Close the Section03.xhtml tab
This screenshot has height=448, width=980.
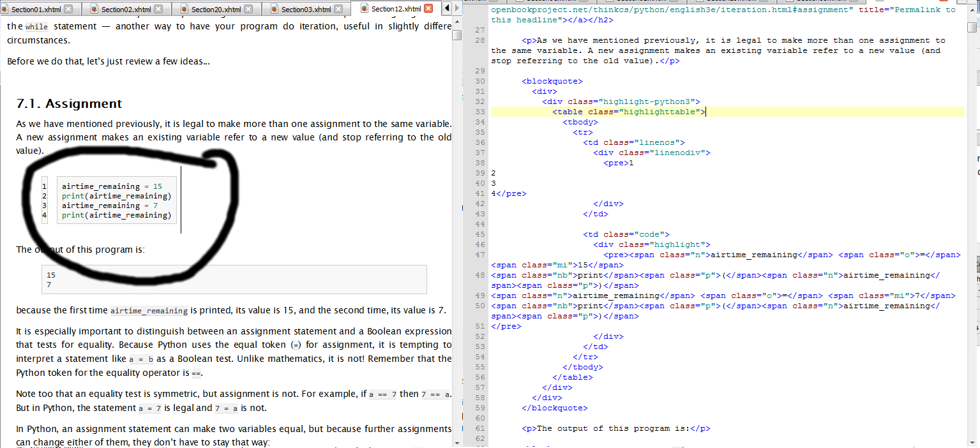(x=338, y=9)
